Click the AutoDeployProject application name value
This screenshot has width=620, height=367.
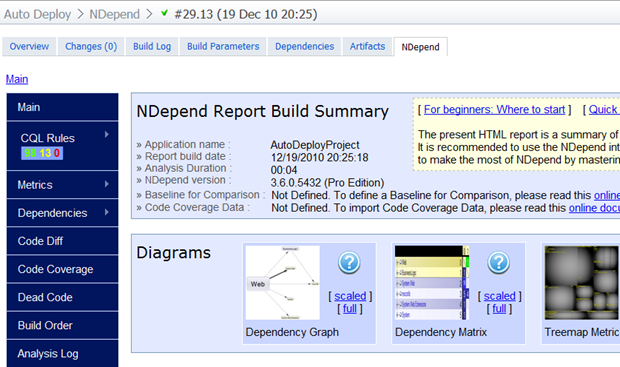[315, 145]
